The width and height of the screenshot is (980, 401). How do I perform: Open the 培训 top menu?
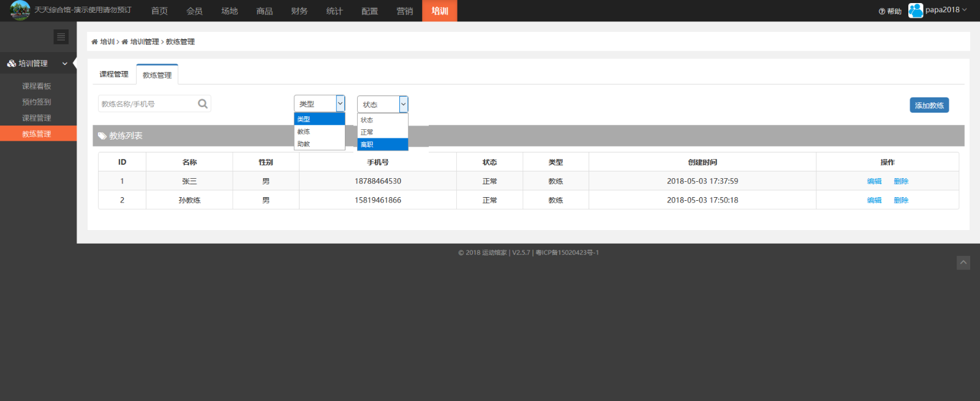tap(440, 11)
